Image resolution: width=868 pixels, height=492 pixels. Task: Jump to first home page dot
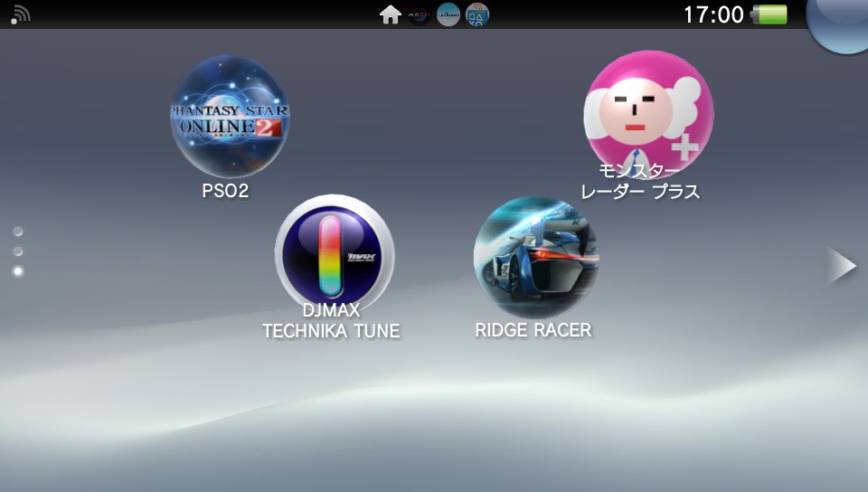click(18, 232)
